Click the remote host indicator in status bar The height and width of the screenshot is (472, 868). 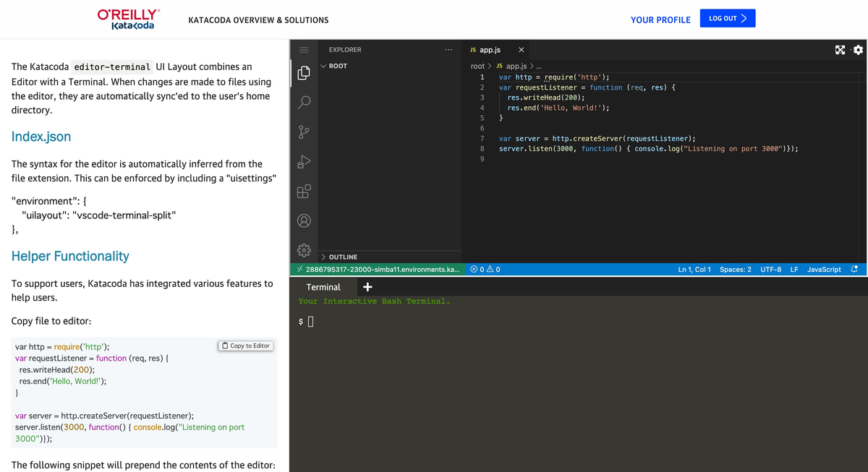377,270
